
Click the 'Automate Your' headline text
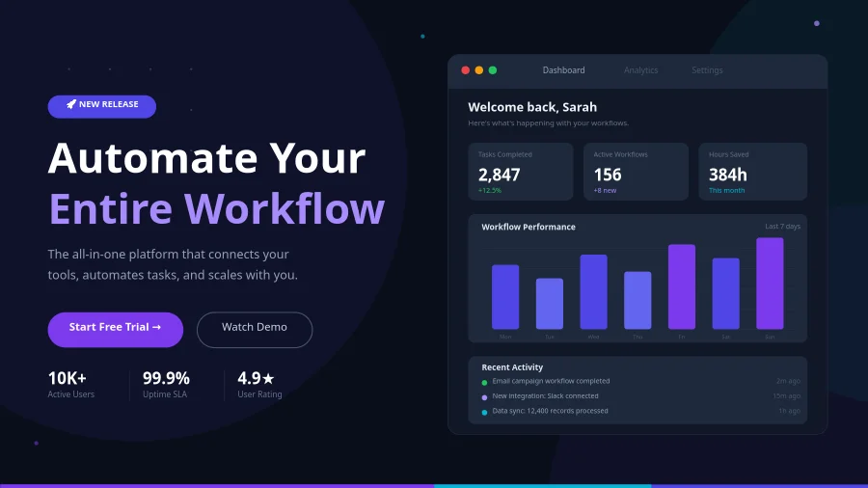207,158
